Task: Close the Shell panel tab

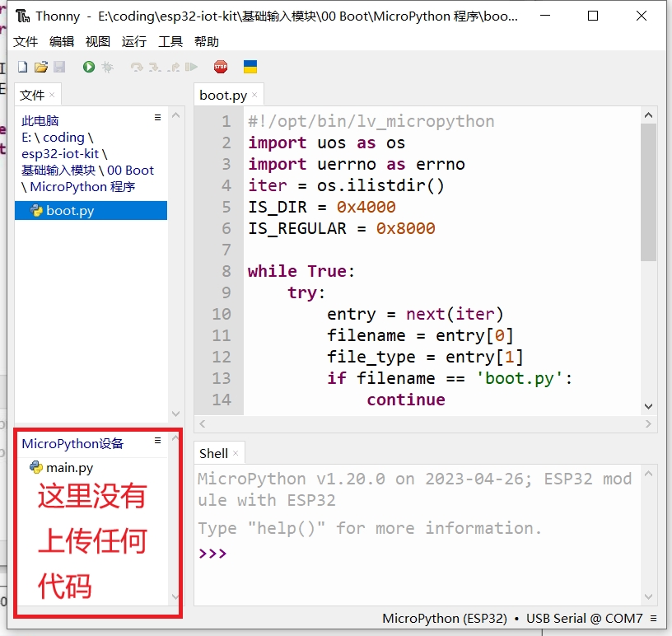Action: pyautogui.click(x=236, y=453)
